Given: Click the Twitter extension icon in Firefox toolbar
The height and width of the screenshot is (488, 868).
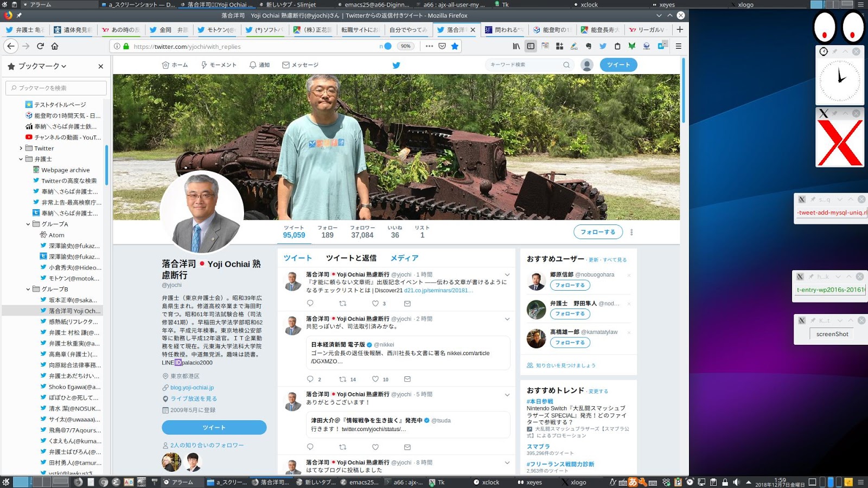Looking at the screenshot, I should click(x=603, y=46).
